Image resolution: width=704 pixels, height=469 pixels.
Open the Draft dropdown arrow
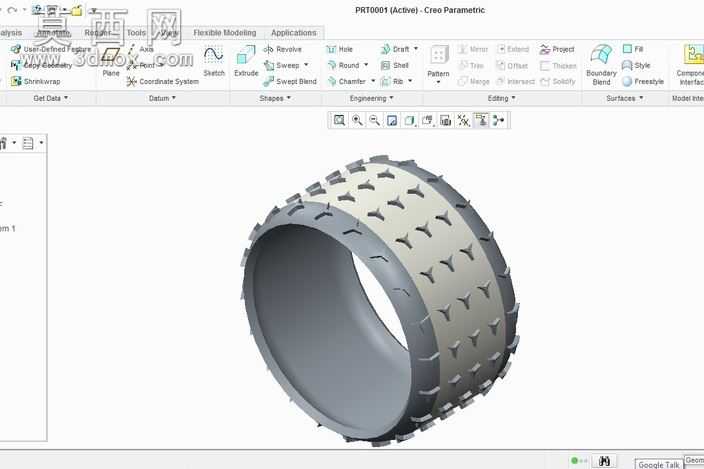point(416,48)
